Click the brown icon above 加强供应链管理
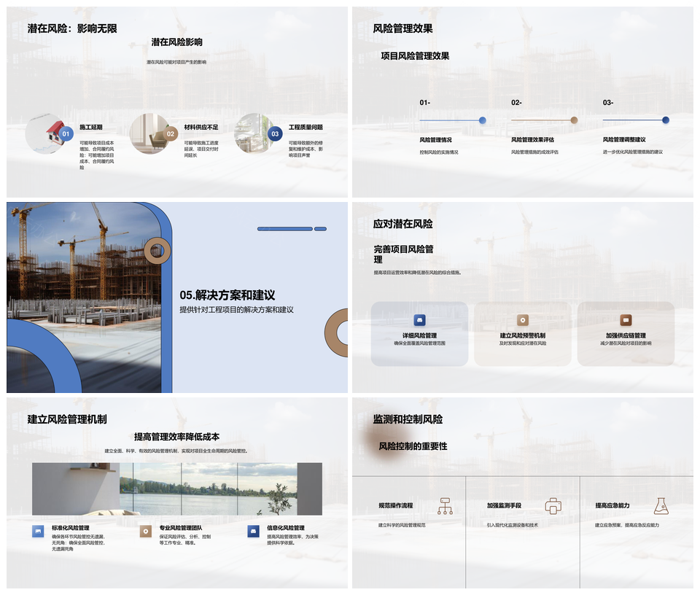This screenshot has height=595, width=700. 626,320
